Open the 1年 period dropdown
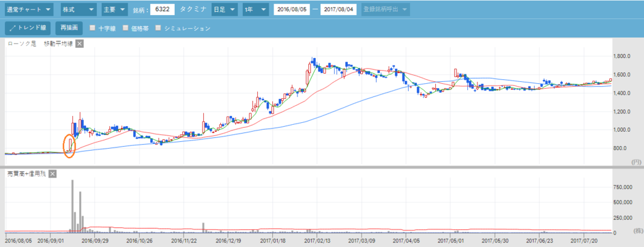644x247 pixels. click(x=255, y=9)
